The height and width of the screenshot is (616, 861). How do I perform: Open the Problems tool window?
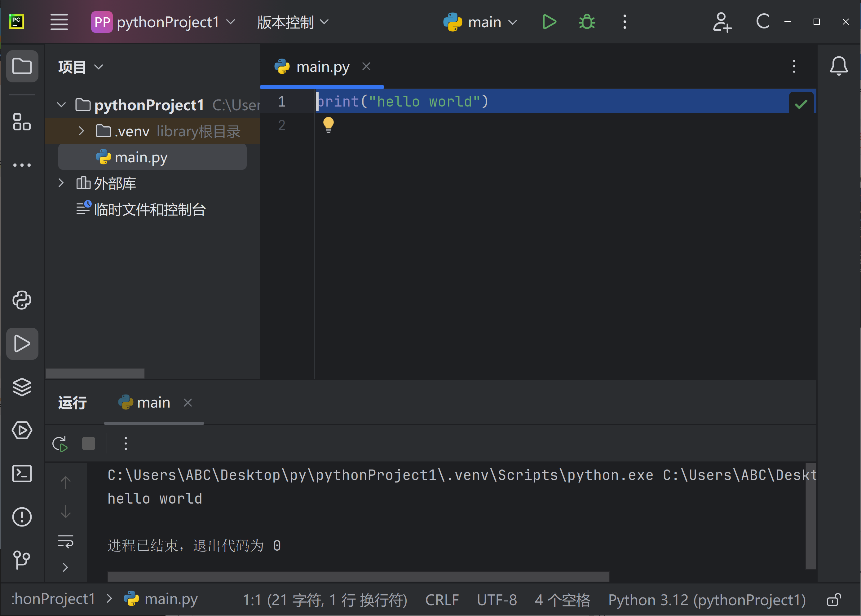(22, 517)
